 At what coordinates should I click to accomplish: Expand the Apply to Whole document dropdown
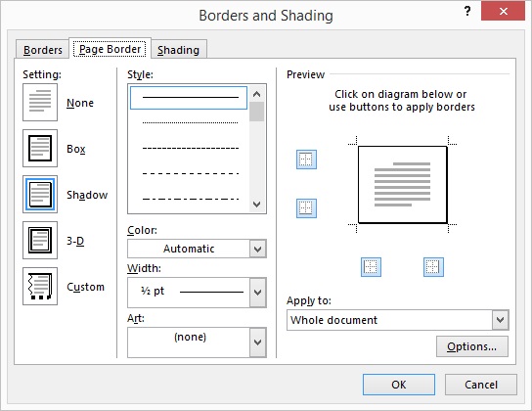tap(398, 320)
